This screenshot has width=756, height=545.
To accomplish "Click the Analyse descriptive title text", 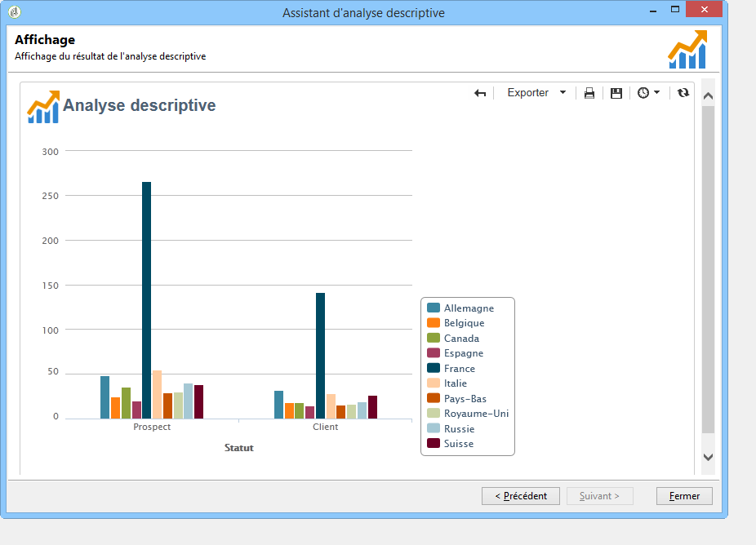I will coord(140,105).
